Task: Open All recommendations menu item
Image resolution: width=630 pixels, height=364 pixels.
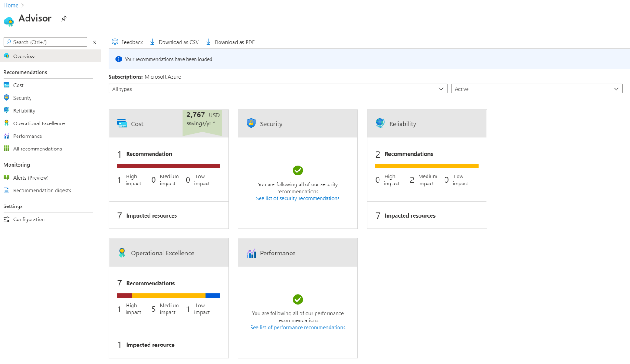Action: (x=37, y=149)
